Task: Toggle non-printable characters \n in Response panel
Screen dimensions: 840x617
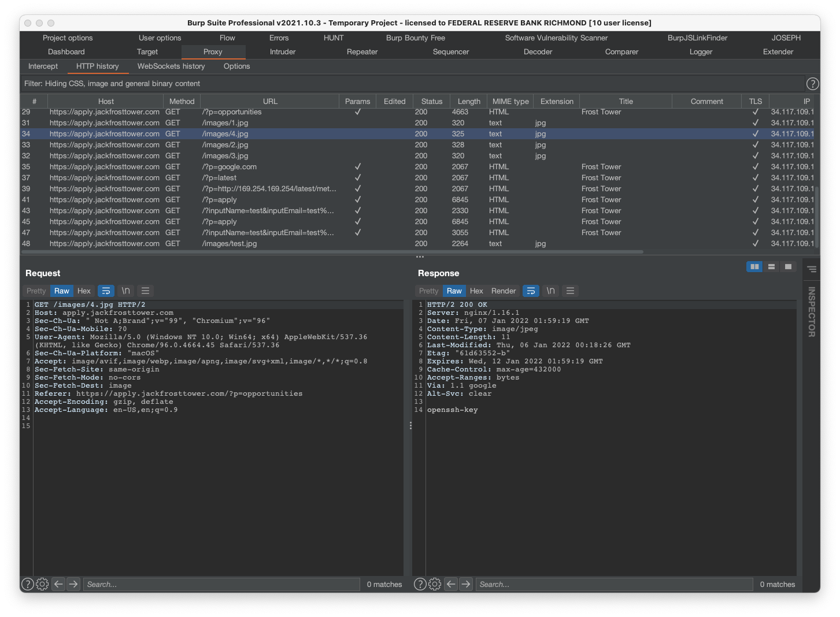Action: (550, 291)
